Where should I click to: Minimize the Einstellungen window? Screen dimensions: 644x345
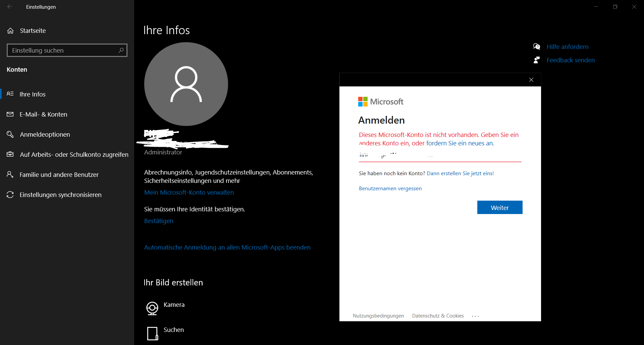click(596, 7)
